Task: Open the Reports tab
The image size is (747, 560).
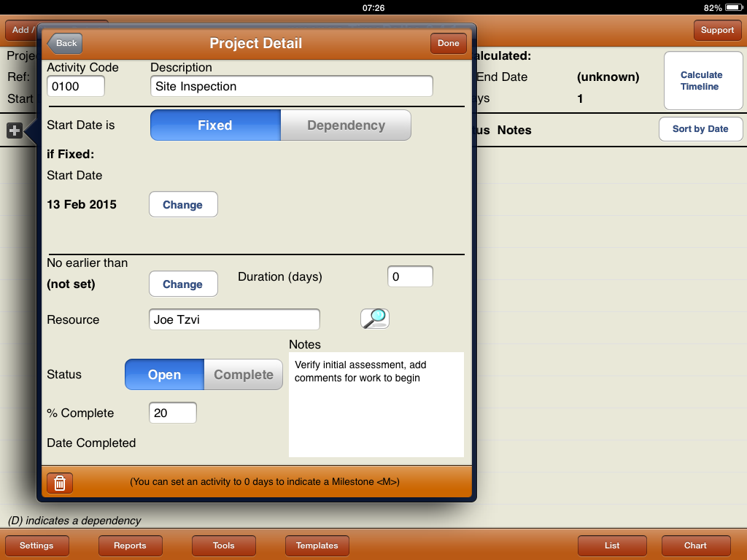Action: 131,545
